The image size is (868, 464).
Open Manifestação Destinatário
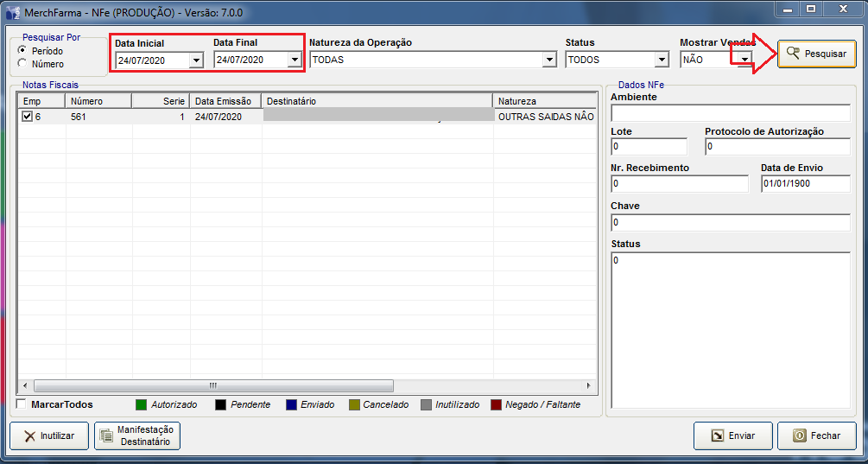tap(136, 436)
